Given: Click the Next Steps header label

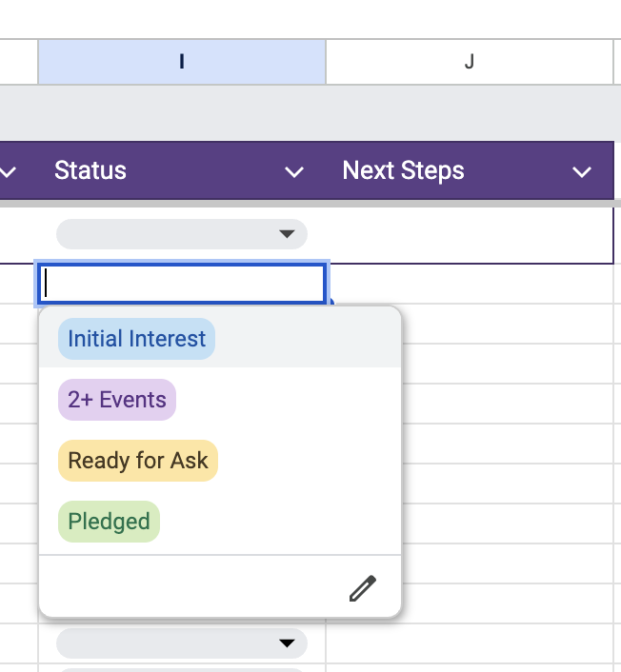Looking at the screenshot, I should tap(404, 171).
